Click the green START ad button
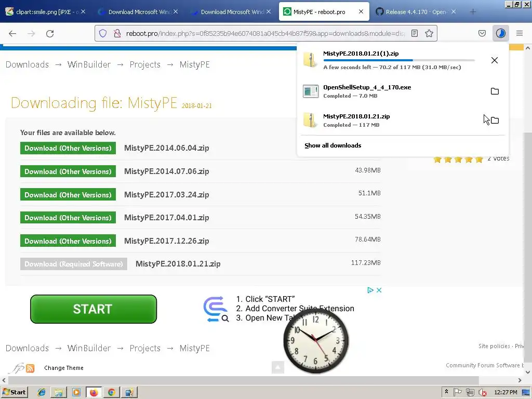This screenshot has width=532, height=399. click(x=94, y=309)
